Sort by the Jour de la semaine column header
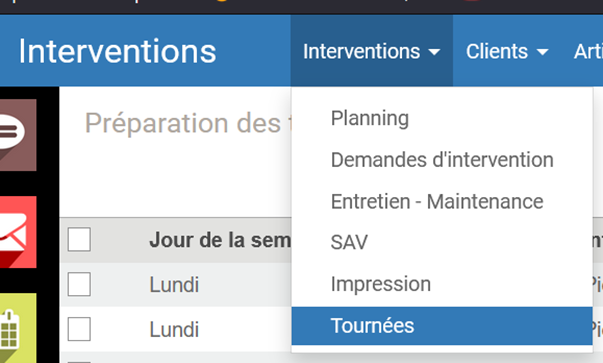The height and width of the screenshot is (363, 603). tap(220, 240)
